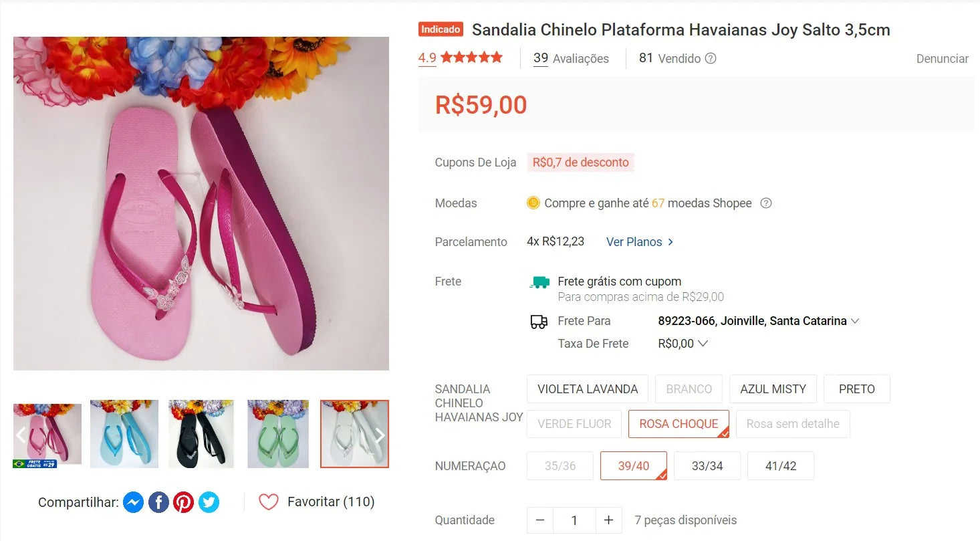Click help icon beside Vendido
980x541 pixels.
click(x=711, y=58)
